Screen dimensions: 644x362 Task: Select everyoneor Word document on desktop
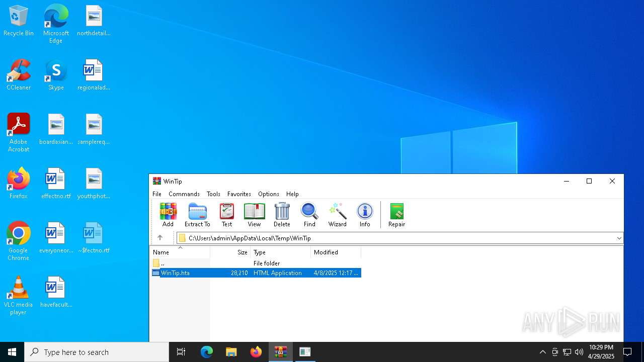[x=56, y=238]
